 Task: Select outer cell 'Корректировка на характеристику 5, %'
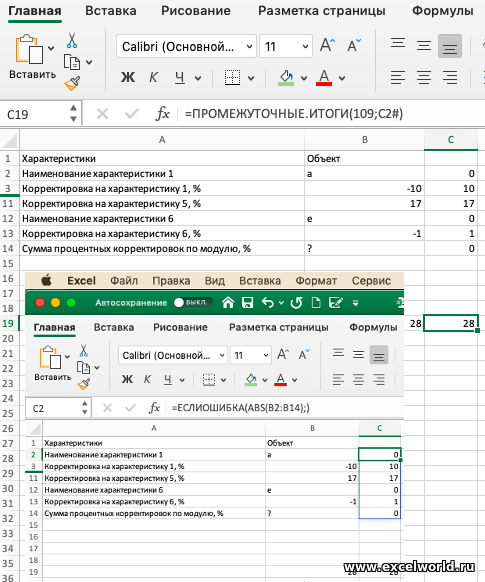(162, 203)
